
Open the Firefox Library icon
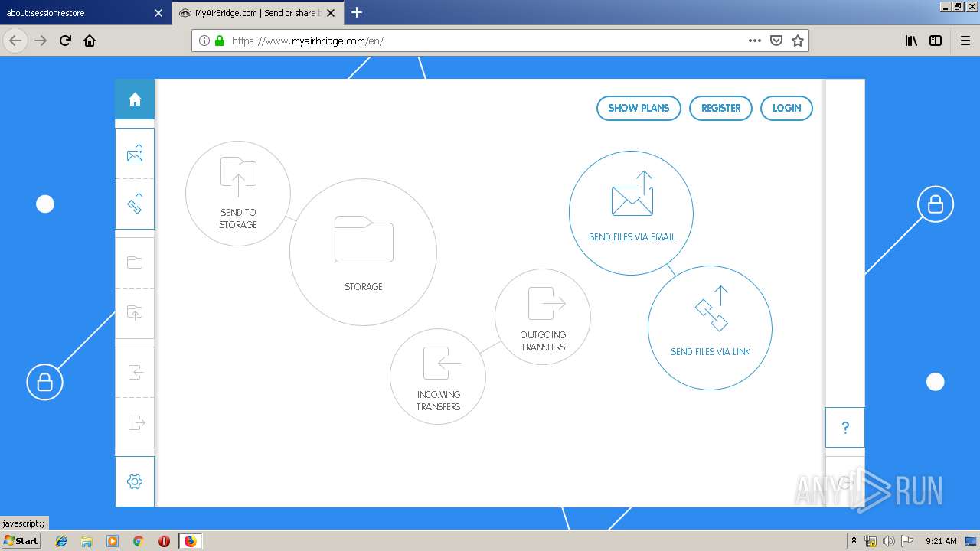911,41
